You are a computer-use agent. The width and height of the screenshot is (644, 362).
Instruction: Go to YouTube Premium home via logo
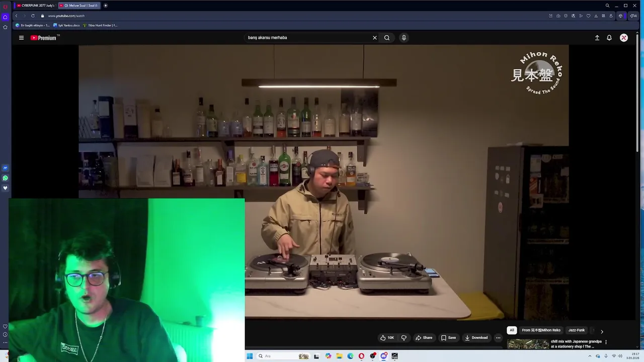click(44, 38)
